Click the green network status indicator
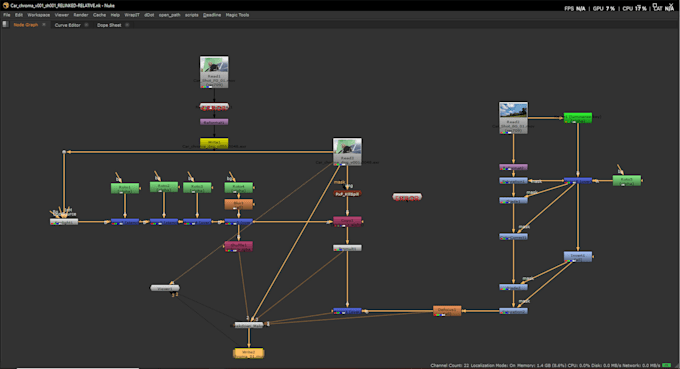Viewport: 680px width, 369px height. [667, 366]
